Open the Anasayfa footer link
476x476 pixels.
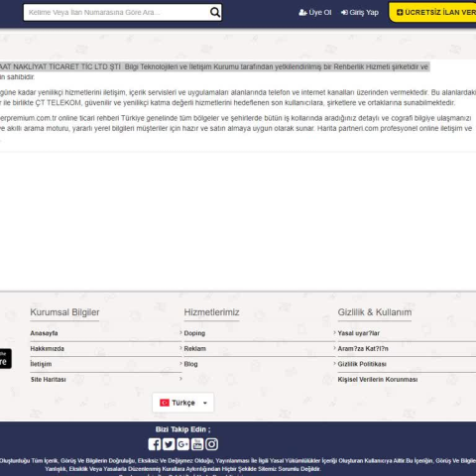pos(44,333)
